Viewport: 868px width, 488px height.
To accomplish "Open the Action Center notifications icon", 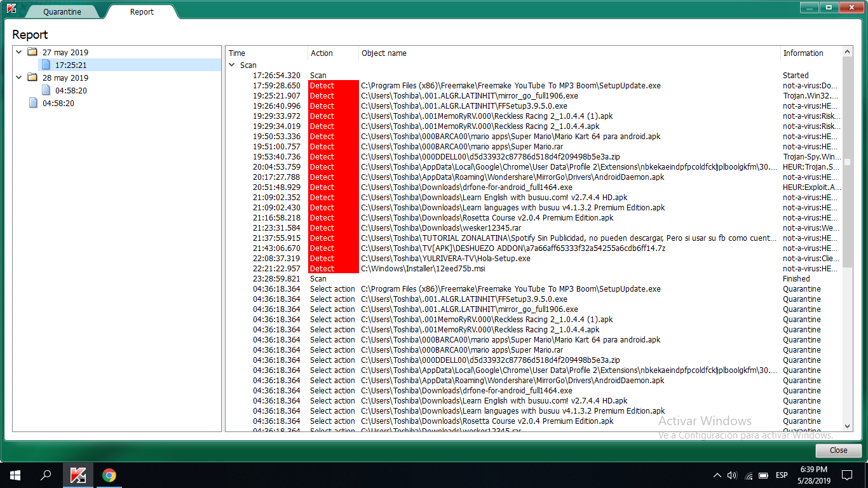I will [x=847, y=475].
